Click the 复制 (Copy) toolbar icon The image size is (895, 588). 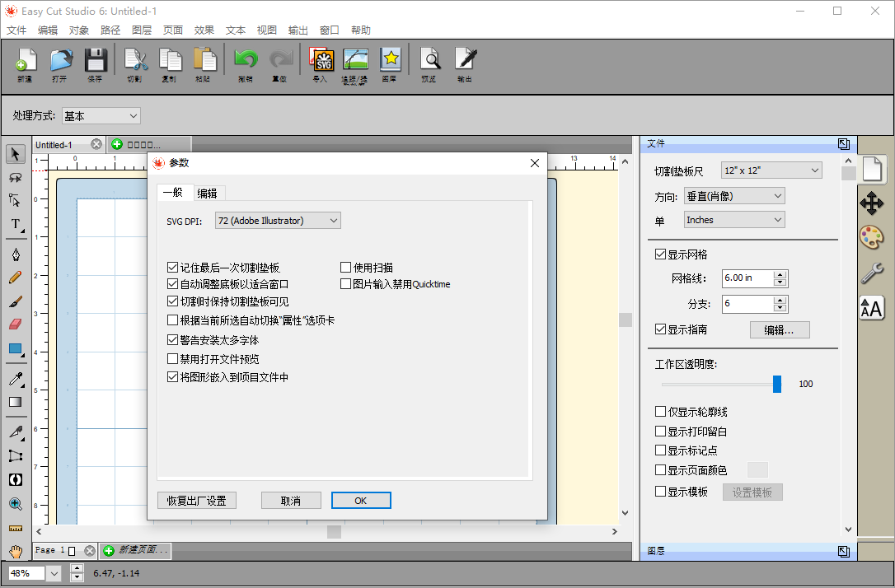tap(170, 60)
